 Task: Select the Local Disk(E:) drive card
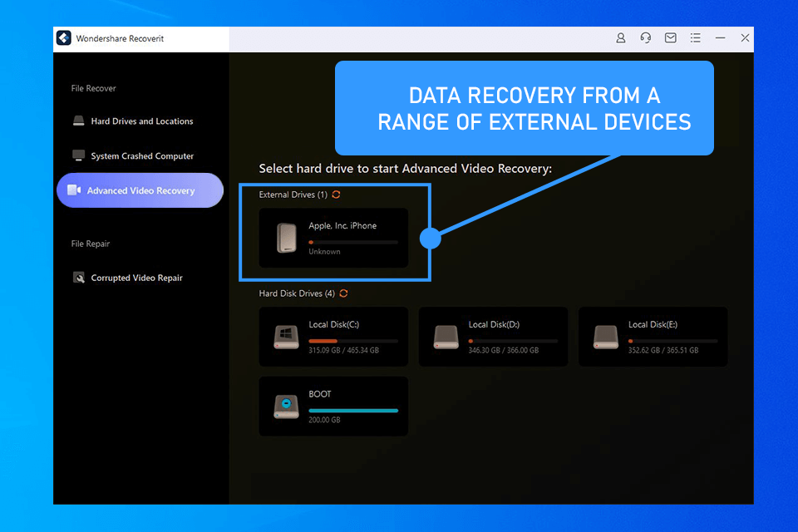(x=653, y=337)
